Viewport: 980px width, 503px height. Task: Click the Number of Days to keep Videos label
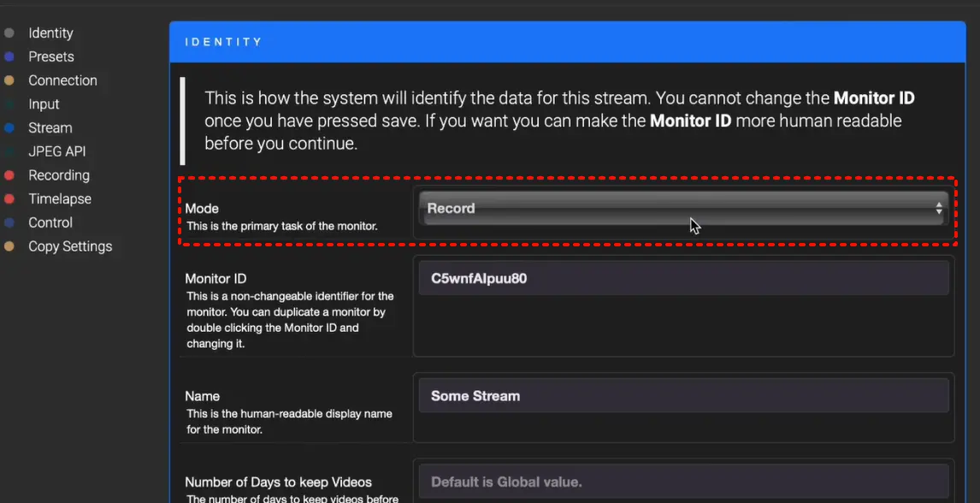278,482
